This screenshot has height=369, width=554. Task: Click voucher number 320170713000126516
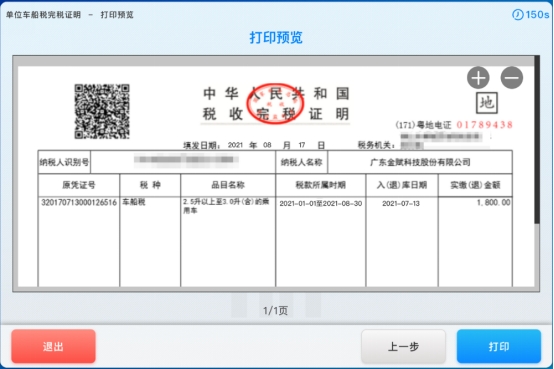point(79,203)
